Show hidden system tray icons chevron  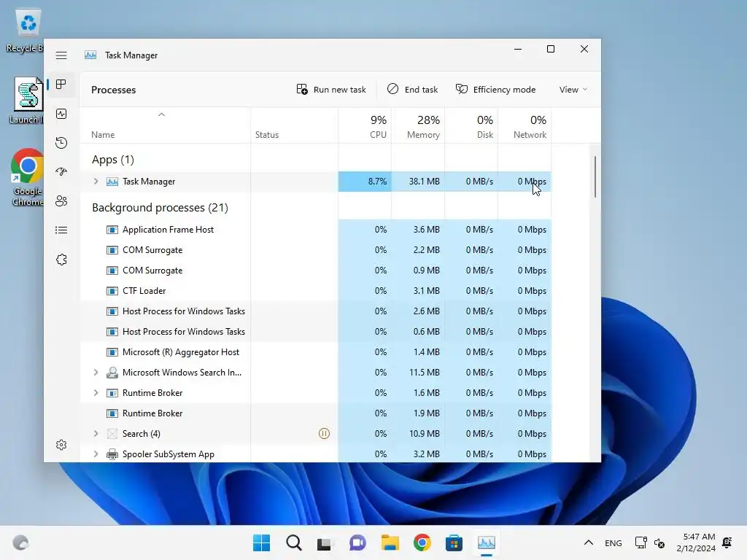point(589,542)
